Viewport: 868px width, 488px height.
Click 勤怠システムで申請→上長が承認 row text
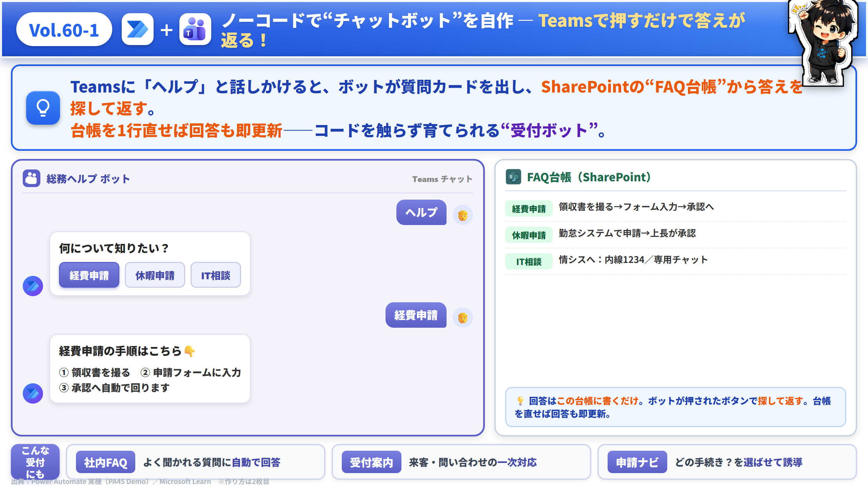tap(627, 233)
